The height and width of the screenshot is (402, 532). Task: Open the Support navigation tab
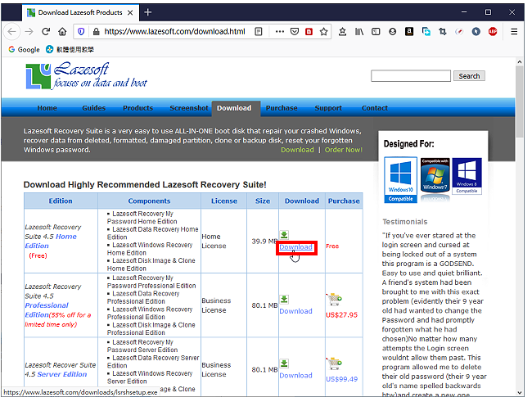(328, 108)
